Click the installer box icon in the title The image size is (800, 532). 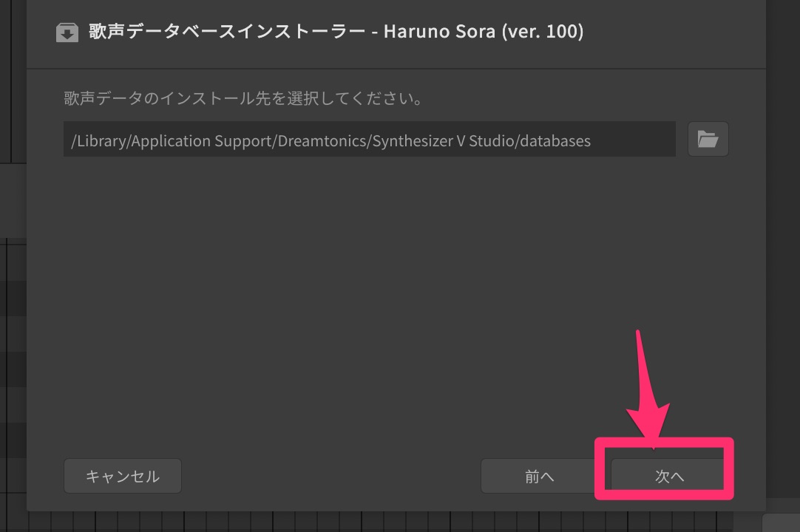(67, 33)
